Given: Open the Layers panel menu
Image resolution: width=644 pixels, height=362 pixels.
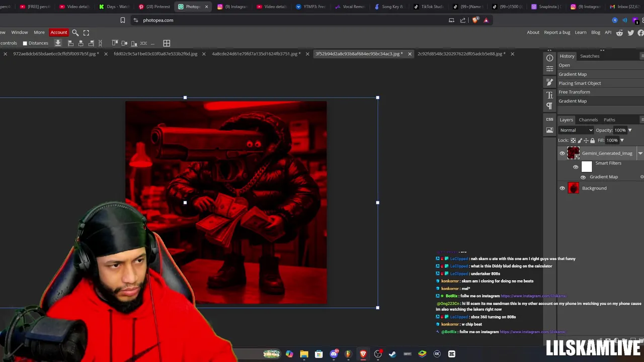Looking at the screenshot, I should pos(642,120).
